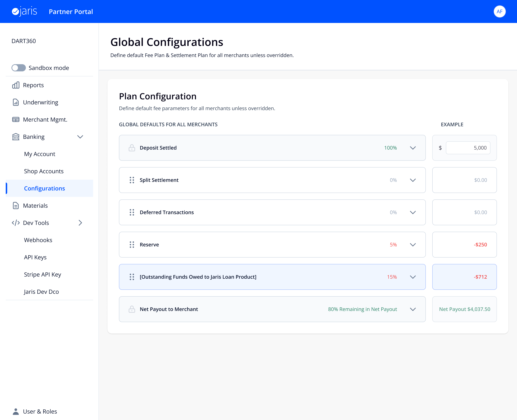The height and width of the screenshot is (420, 517).
Task: Click the Jaris logo in header
Action: click(24, 11)
